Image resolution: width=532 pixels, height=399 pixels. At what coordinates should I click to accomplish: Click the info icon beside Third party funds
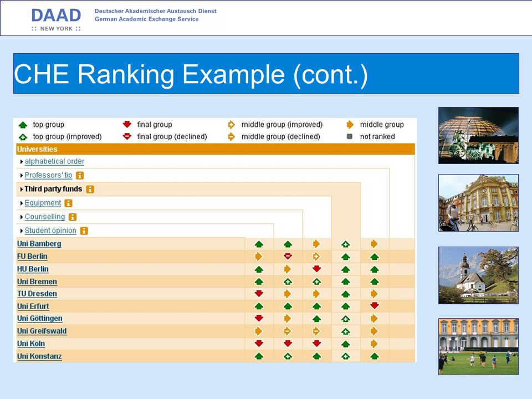(90, 190)
